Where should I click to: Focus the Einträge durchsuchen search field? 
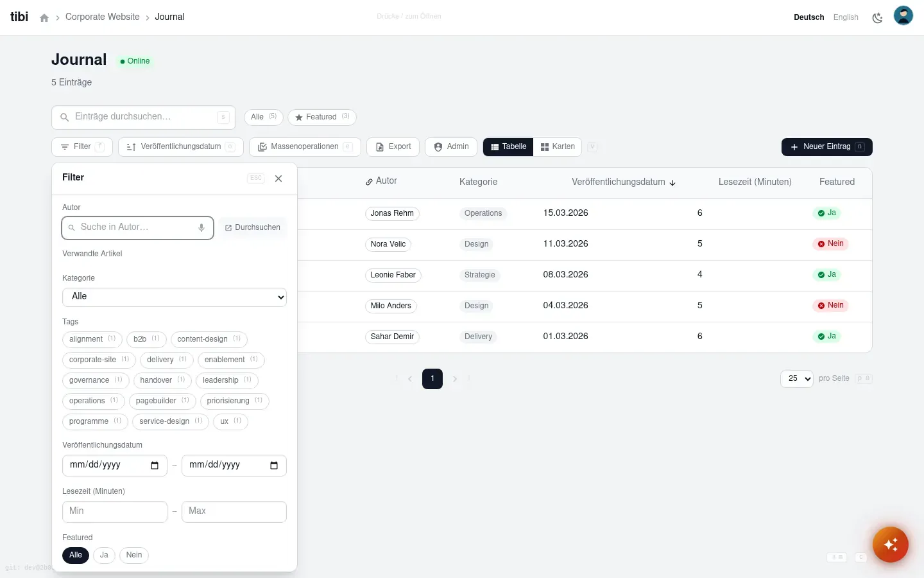(x=144, y=118)
